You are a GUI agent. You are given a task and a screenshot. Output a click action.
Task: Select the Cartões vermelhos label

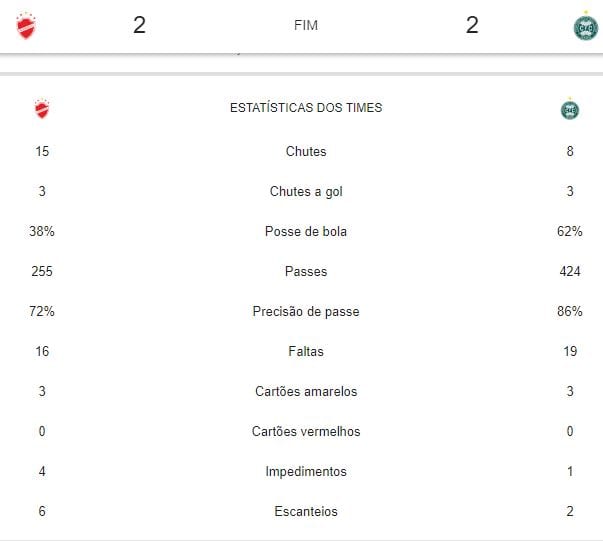pos(306,432)
